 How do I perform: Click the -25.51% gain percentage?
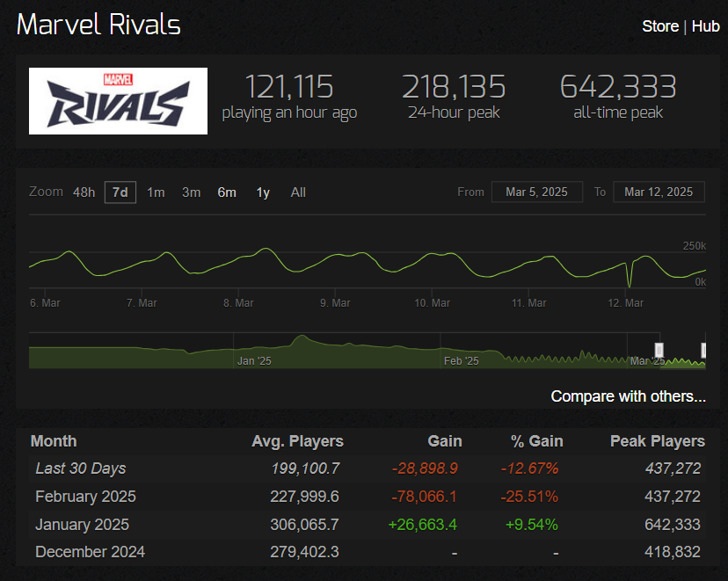pos(529,497)
